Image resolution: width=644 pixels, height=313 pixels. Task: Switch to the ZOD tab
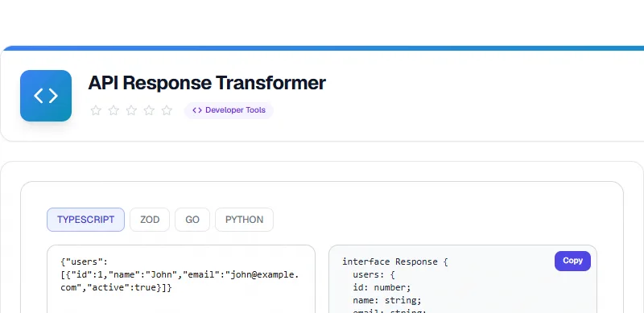(x=150, y=220)
